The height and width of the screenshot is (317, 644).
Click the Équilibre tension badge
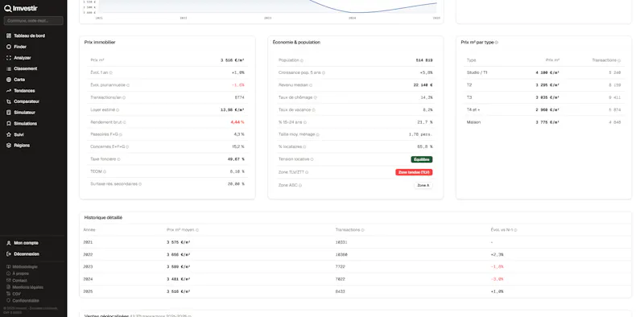421,159
